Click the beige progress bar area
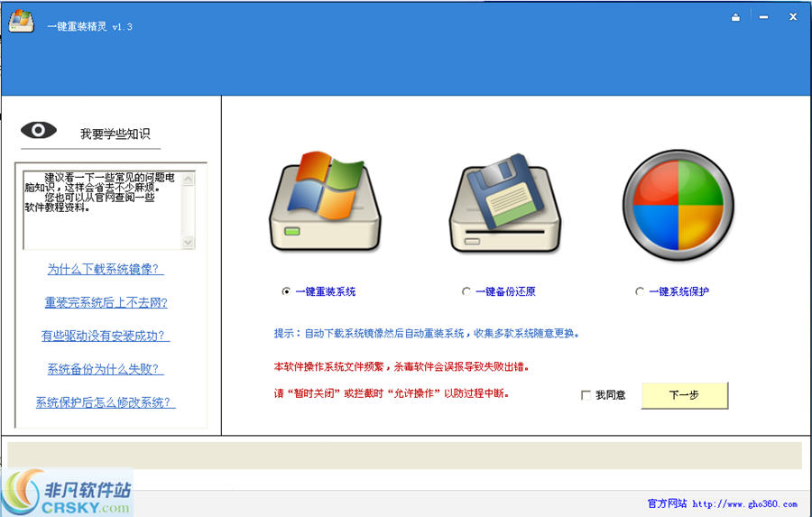The height and width of the screenshot is (517, 812). (x=404, y=456)
